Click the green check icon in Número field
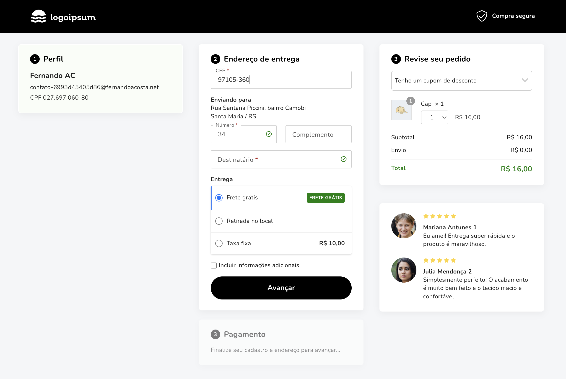This screenshot has width=566, height=392. pos(269,134)
